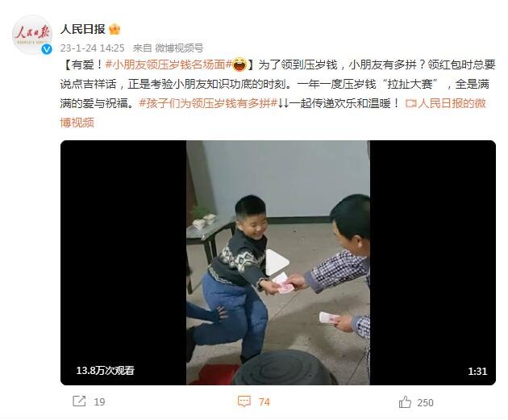508x420 pixels.
Task: Click the crown membership badge beside 人民日报
Action: tap(115, 30)
